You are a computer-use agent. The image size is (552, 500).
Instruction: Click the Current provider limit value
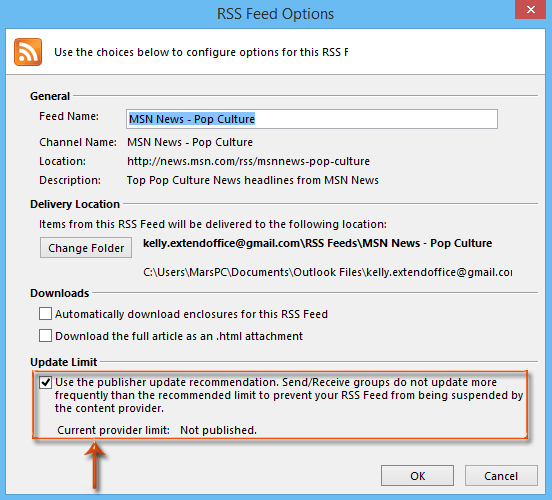click(218, 430)
